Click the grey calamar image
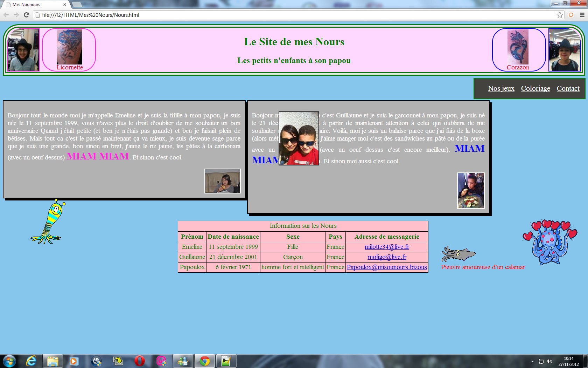 coord(458,254)
